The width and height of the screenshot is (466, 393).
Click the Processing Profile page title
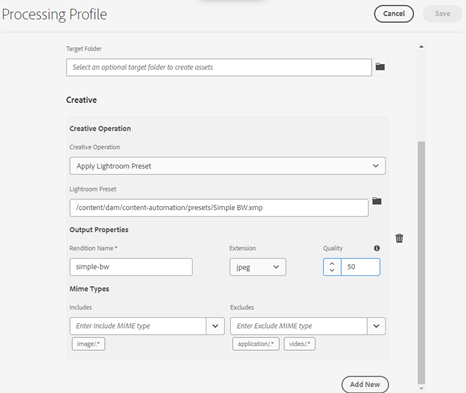click(54, 15)
